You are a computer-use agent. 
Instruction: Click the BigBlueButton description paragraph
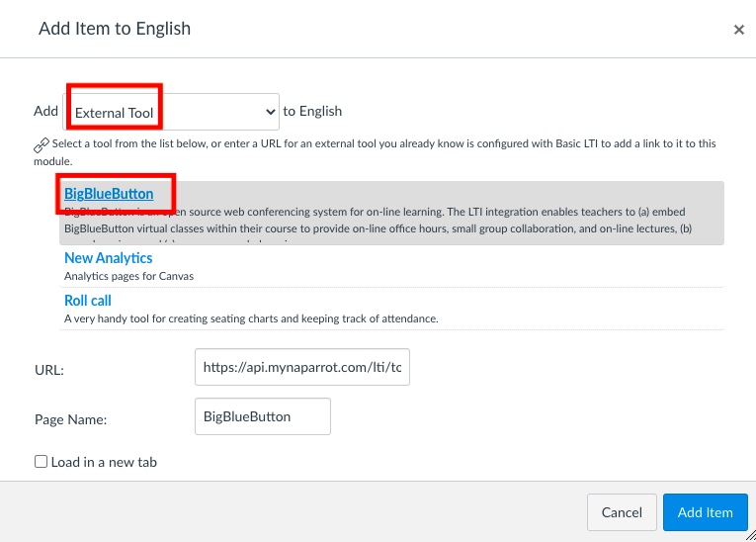point(378,223)
